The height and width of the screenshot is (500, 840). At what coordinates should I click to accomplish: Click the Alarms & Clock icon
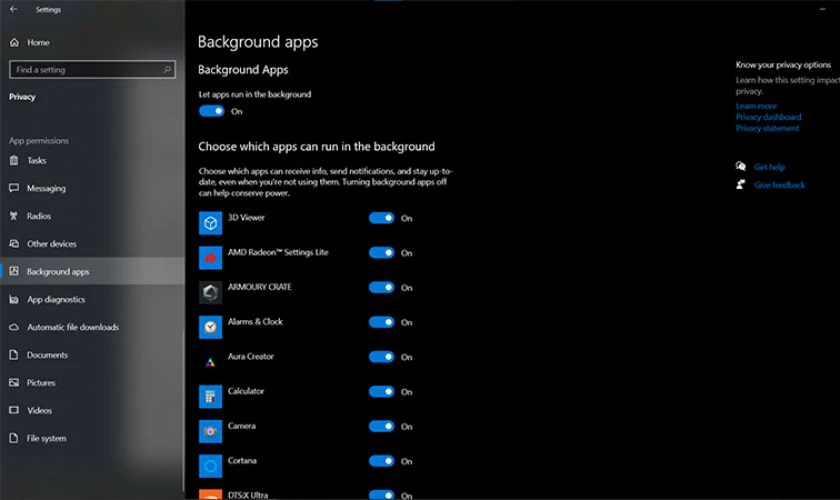point(210,327)
